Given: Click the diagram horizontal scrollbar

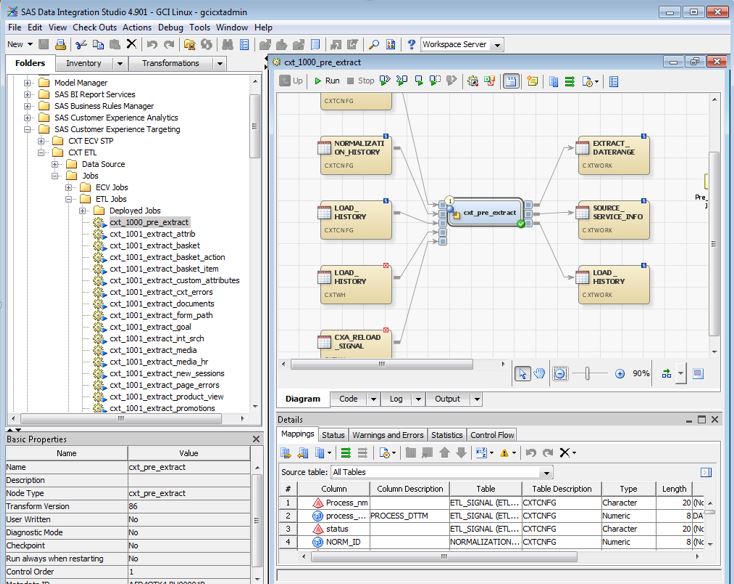Looking at the screenshot, I should coord(381,364).
